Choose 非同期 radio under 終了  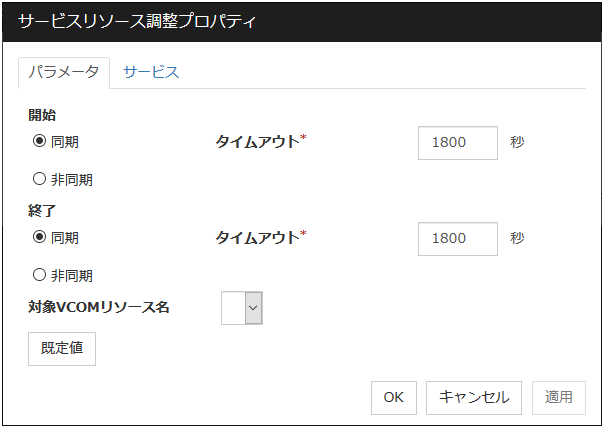(40, 275)
